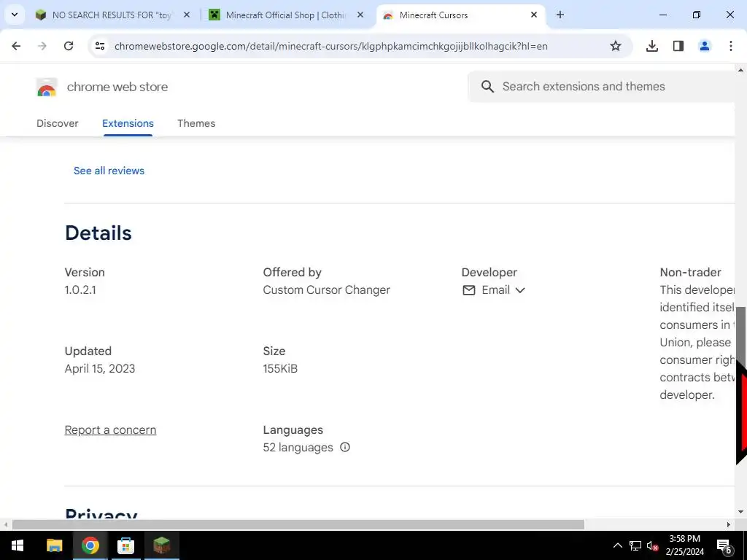Close the Minecraft Official Shop tab
The height and width of the screenshot is (560, 747).
coord(360,15)
